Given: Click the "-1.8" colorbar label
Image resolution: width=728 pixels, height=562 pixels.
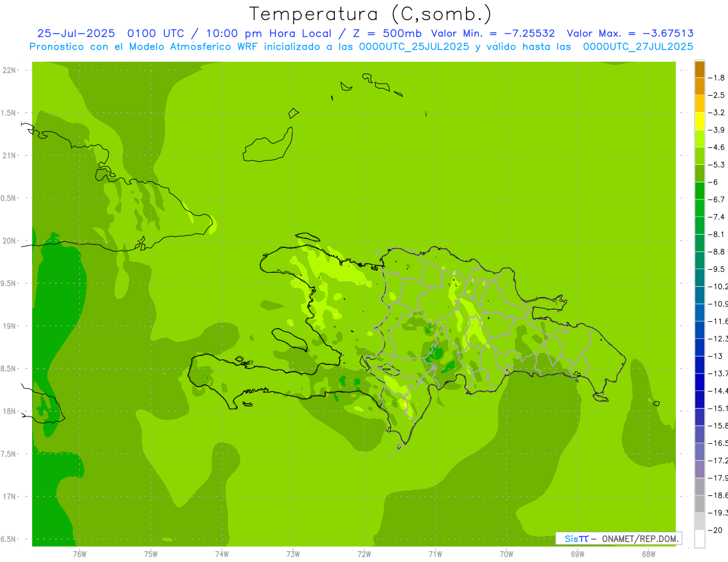Looking at the screenshot, I should (x=716, y=78).
